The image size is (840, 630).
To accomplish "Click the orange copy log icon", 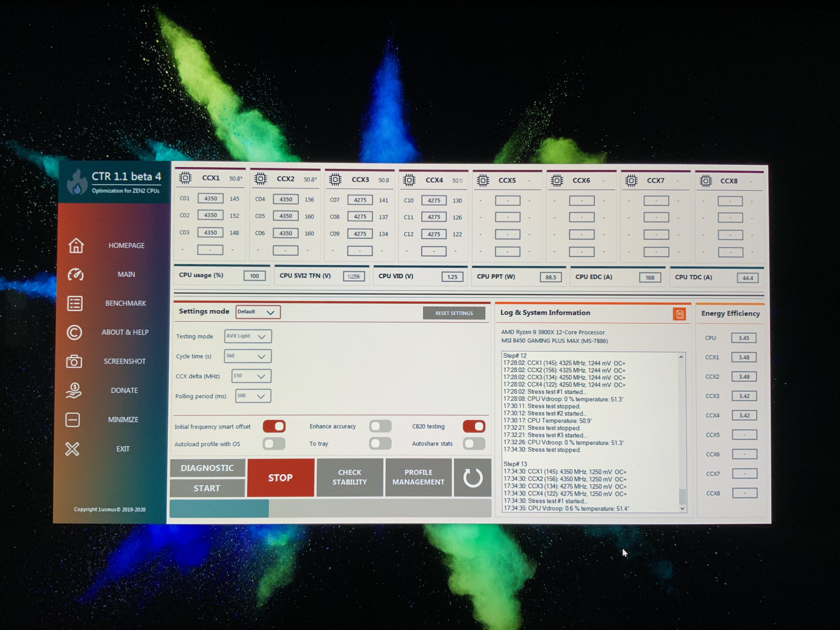I will click(679, 314).
